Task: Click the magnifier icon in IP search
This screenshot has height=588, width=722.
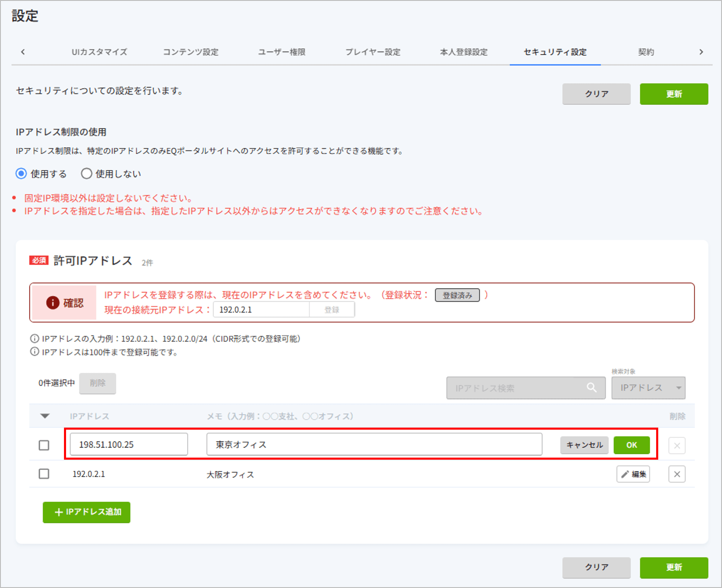Action: pos(592,387)
